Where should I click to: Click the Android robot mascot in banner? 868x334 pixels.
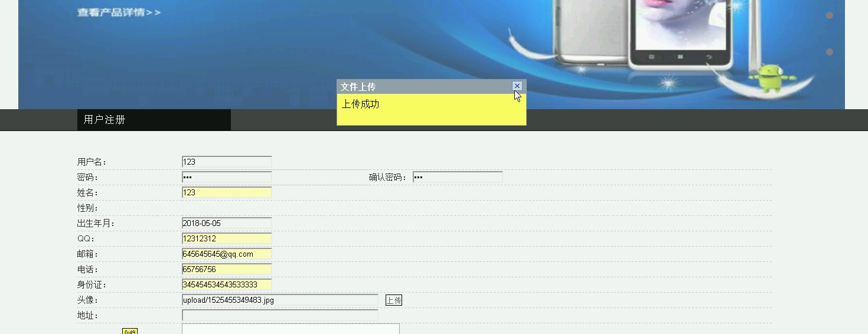(x=771, y=78)
